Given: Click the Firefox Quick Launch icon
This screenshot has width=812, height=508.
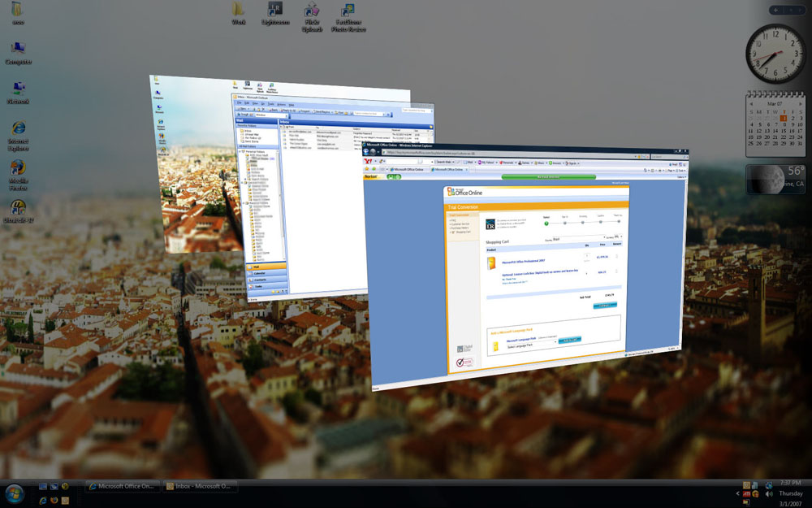Looking at the screenshot, I should [x=54, y=501].
